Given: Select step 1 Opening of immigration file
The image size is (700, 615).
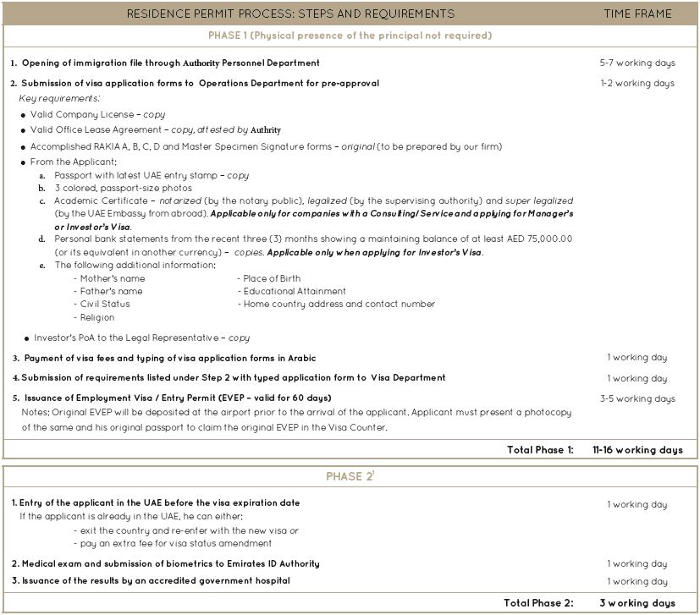Looking at the screenshot, I should coord(166,63).
